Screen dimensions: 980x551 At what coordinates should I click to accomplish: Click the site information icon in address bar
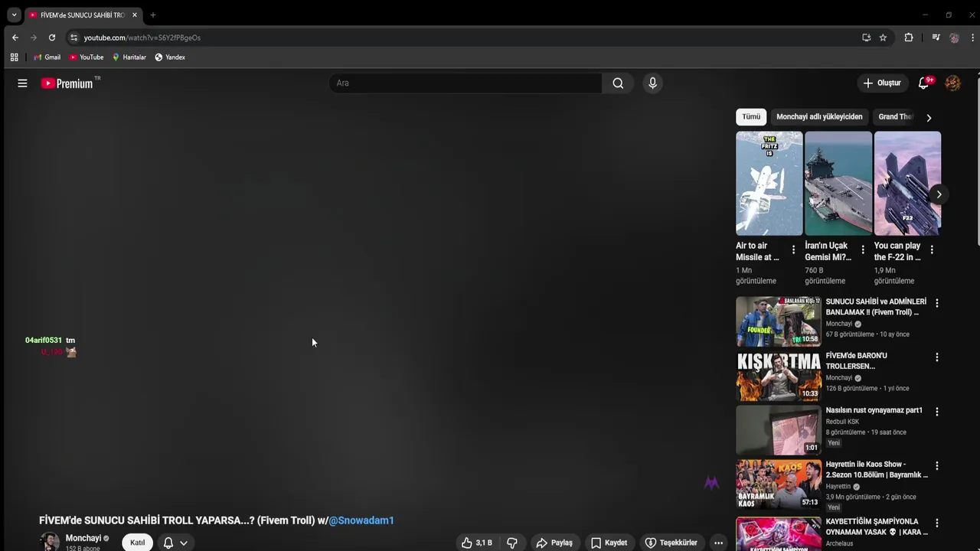pyautogui.click(x=73, y=37)
